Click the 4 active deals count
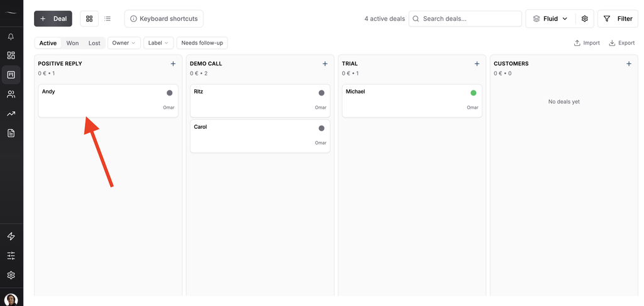644x306 pixels. (x=384, y=18)
